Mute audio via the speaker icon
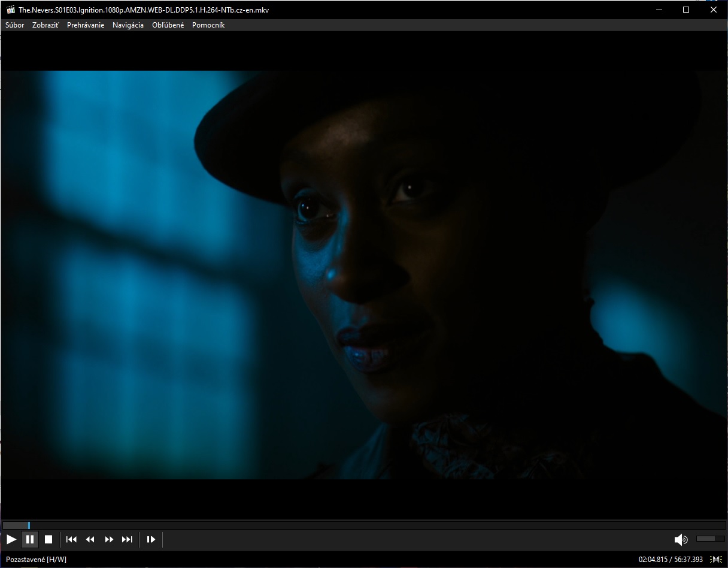 coord(681,540)
